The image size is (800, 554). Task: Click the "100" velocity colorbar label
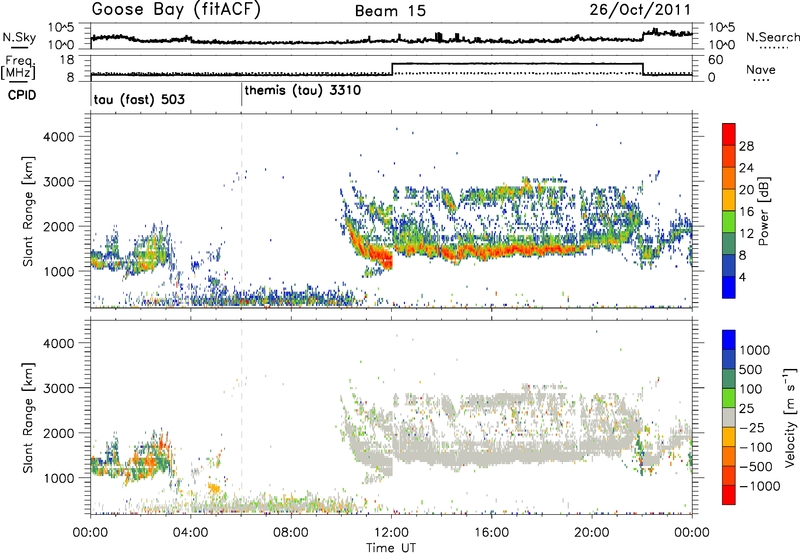(x=751, y=389)
